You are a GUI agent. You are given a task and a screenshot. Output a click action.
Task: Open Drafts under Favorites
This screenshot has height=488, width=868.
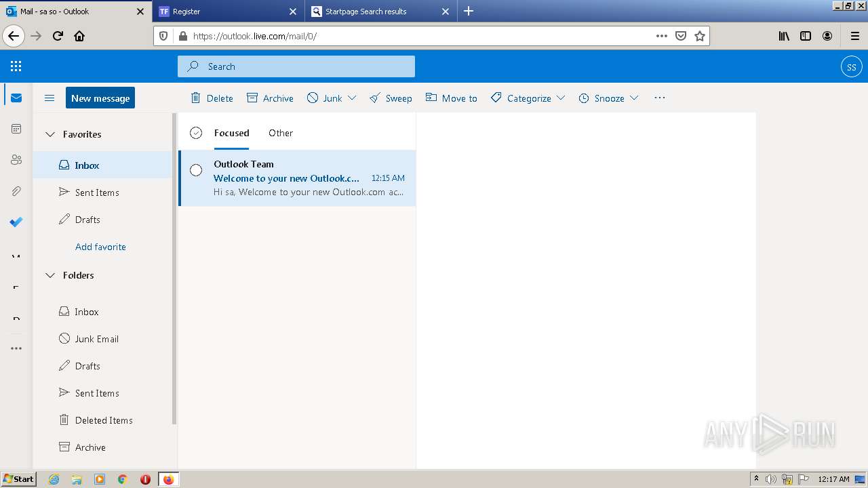point(102,220)
